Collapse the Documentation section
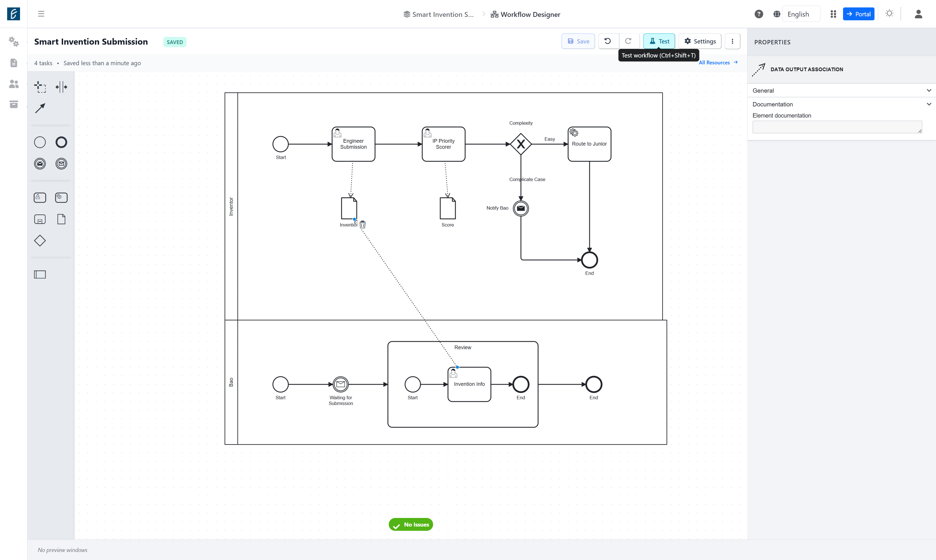Image resolution: width=936 pixels, height=560 pixels. [841, 104]
